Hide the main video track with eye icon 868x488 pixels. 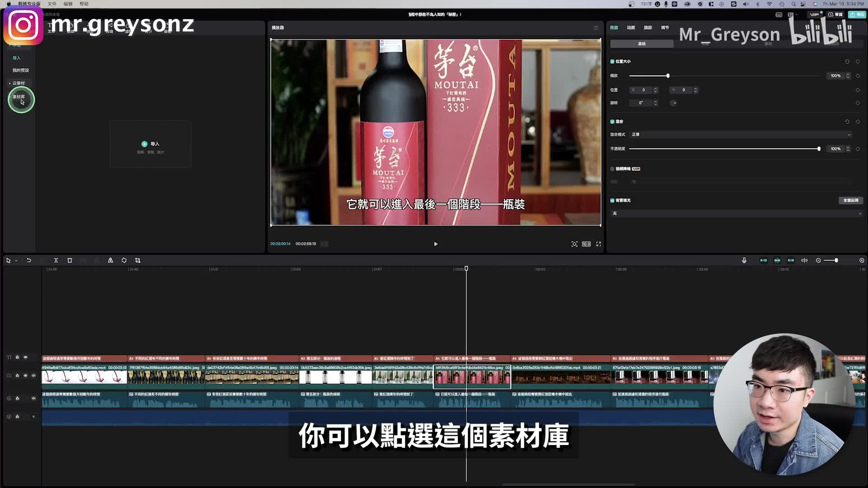25,375
